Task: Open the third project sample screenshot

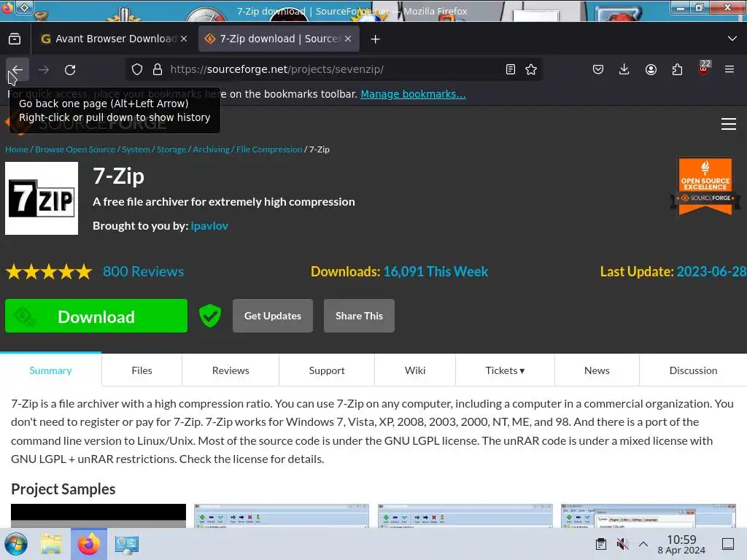Action: click(x=465, y=516)
